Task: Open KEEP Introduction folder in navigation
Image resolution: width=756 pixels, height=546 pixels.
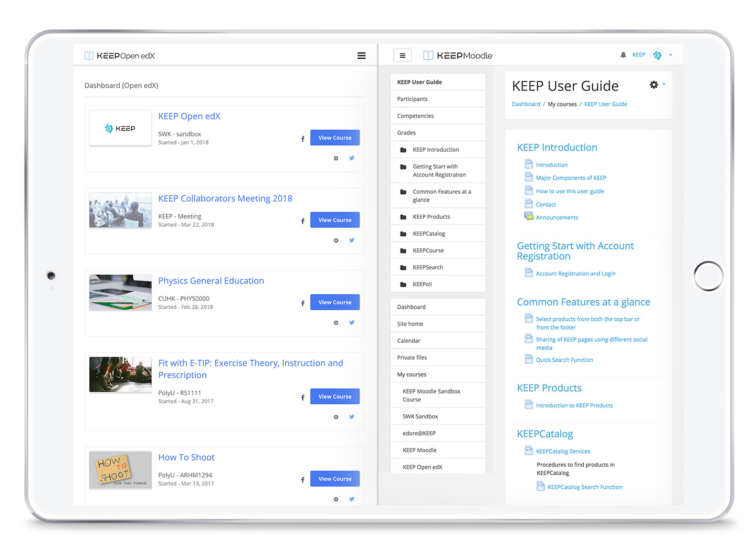Action: (x=438, y=150)
